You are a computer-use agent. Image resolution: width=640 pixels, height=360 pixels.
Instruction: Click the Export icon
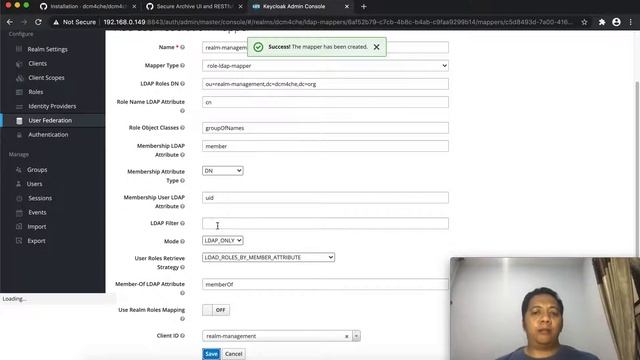tap(19, 241)
